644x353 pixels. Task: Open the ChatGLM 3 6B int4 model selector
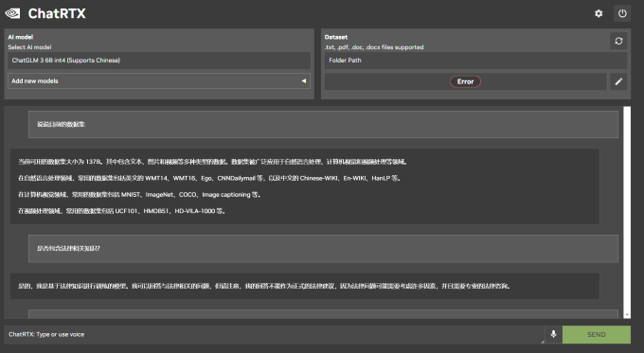pos(159,61)
